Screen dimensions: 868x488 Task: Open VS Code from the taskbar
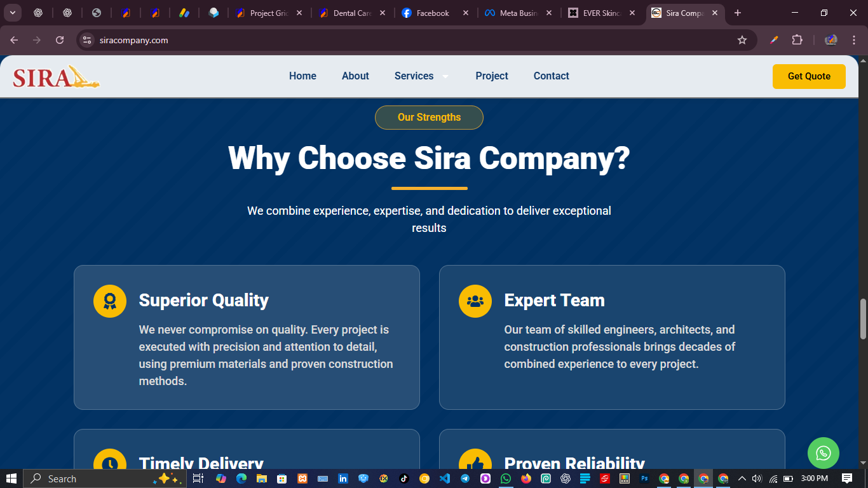coord(444,478)
